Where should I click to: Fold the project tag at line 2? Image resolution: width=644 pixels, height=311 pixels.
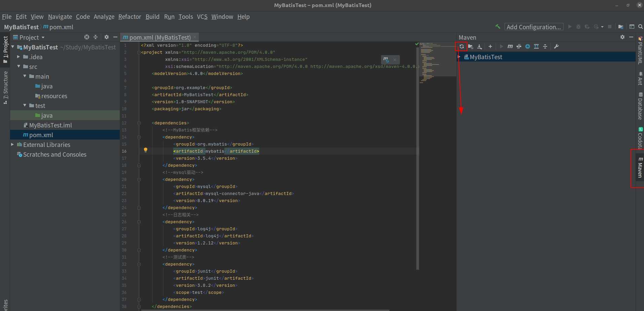[139, 52]
